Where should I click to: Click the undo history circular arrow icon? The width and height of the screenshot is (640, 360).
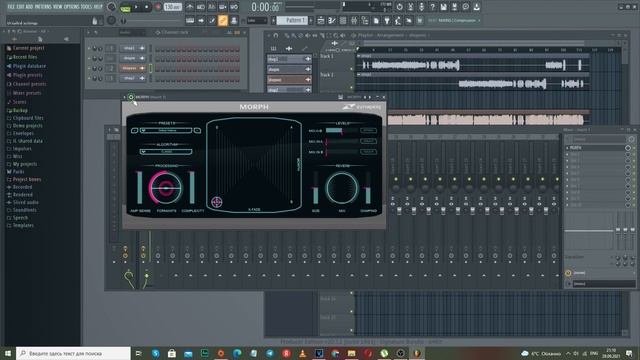point(400,7)
